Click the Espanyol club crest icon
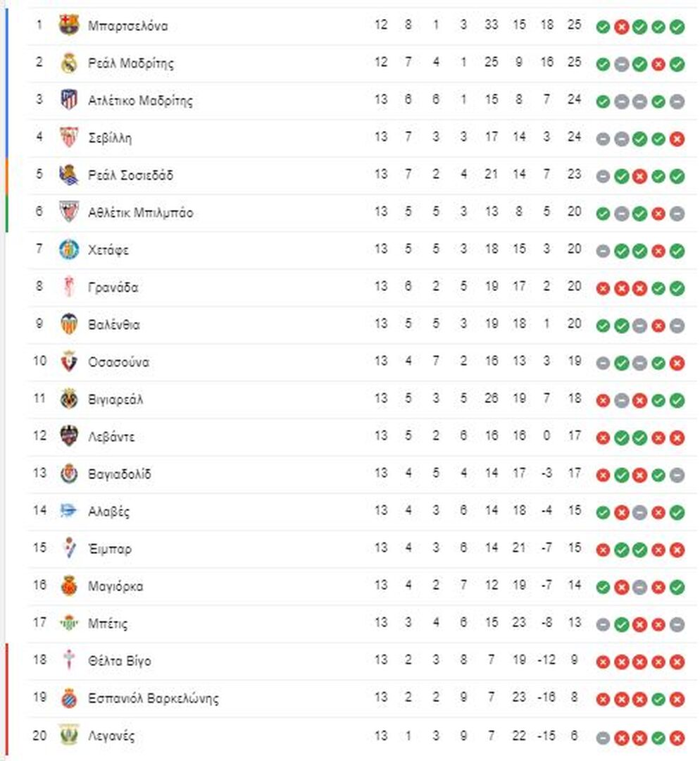700x761 pixels. pyautogui.click(x=68, y=698)
